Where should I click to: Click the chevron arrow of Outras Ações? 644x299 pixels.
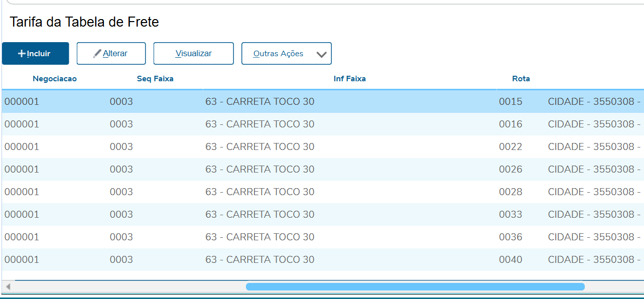point(322,54)
